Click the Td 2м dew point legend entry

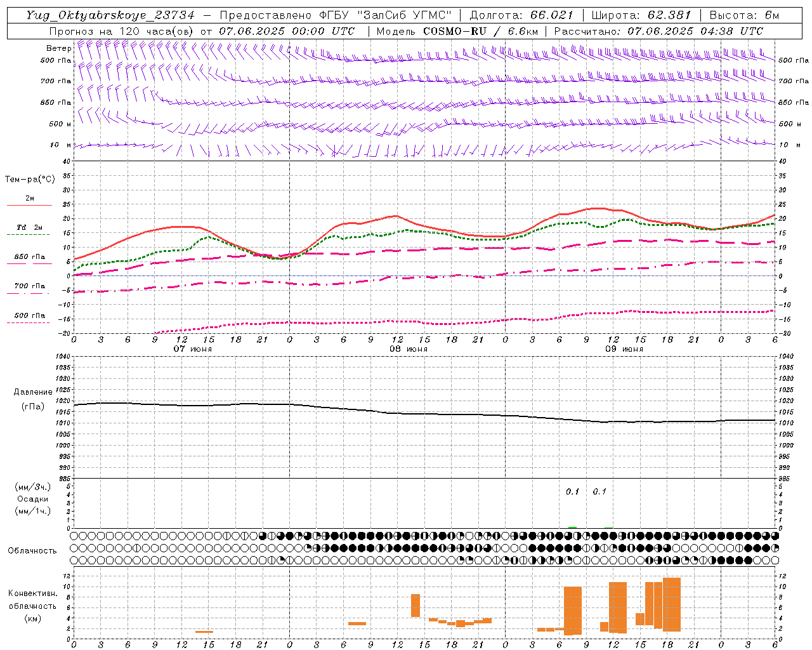(x=29, y=227)
